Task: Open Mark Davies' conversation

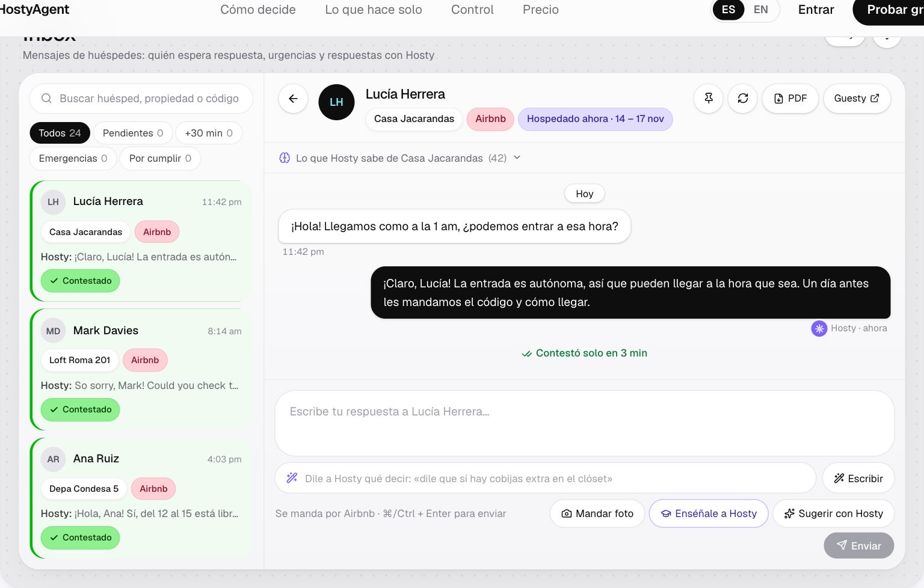Action: [141, 370]
